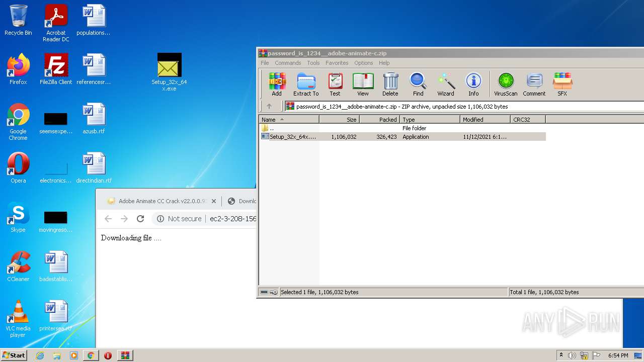This screenshot has height=362, width=644.
Task: Sort by the Packed column header
Action: point(380,120)
